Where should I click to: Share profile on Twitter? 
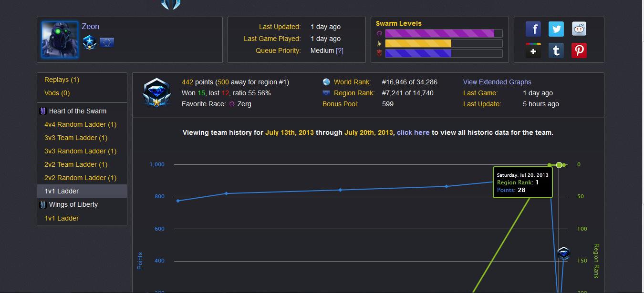tap(556, 29)
